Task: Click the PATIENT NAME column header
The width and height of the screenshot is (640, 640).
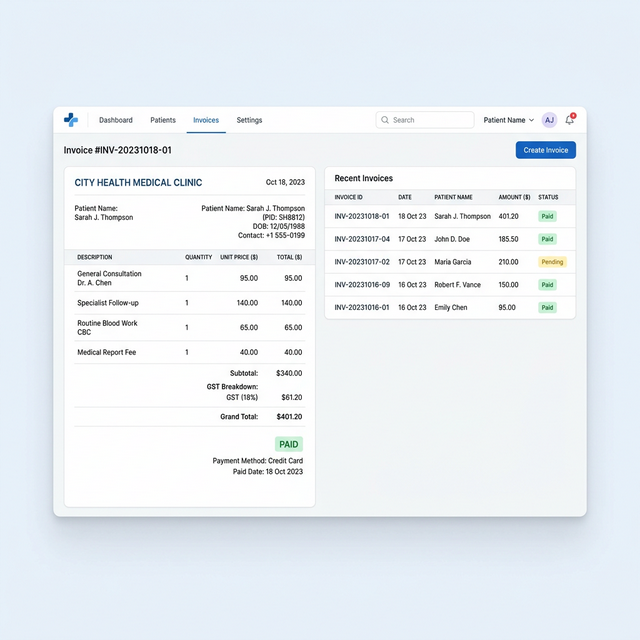Action: pyautogui.click(x=453, y=197)
